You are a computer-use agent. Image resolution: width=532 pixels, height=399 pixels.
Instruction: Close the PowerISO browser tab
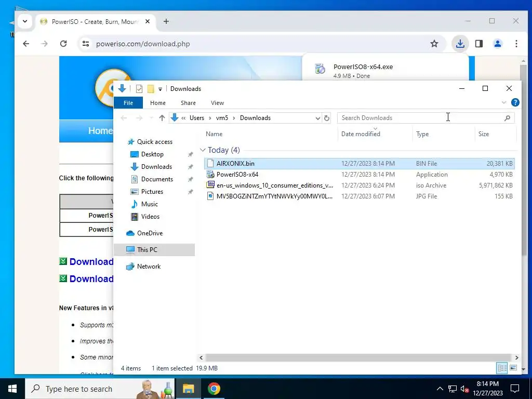(x=147, y=21)
